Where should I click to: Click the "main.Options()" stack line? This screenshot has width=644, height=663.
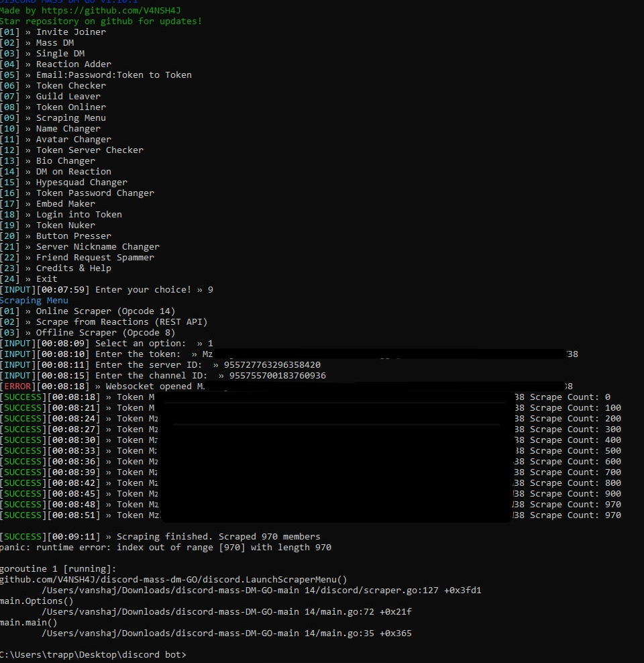(x=37, y=601)
